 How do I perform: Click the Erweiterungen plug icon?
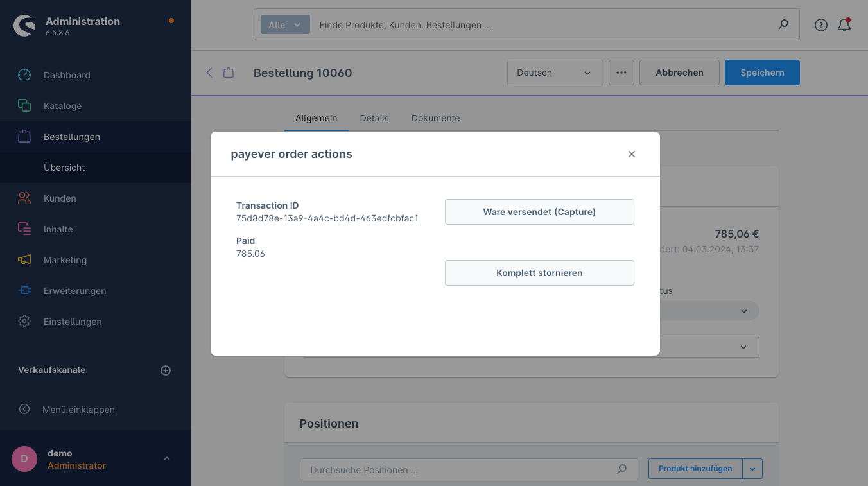[24, 291]
